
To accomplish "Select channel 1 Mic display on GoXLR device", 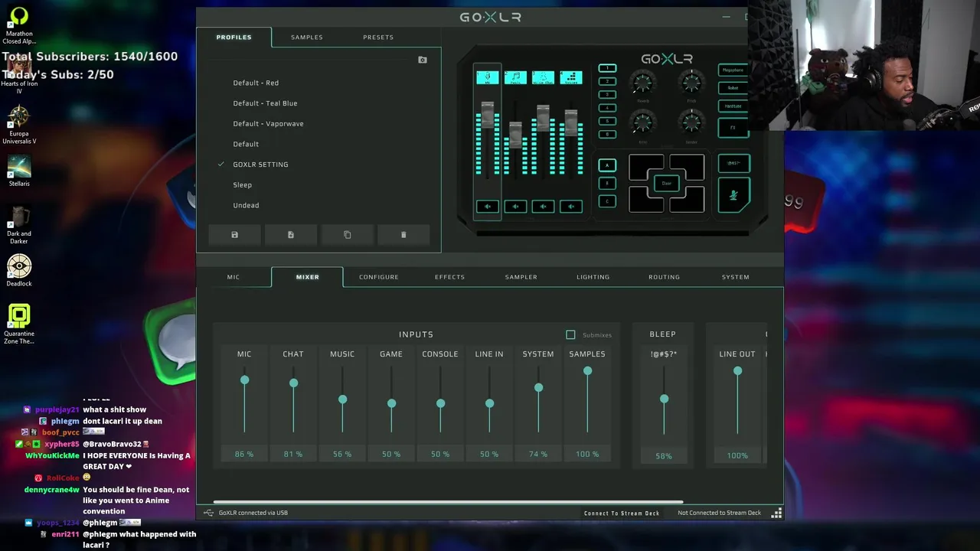I will 488,77.
